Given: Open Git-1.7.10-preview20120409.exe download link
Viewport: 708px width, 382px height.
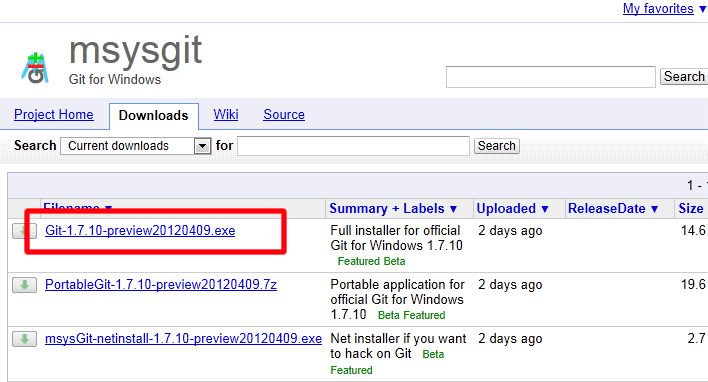Looking at the screenshot, I should click(x=140, y=231).
